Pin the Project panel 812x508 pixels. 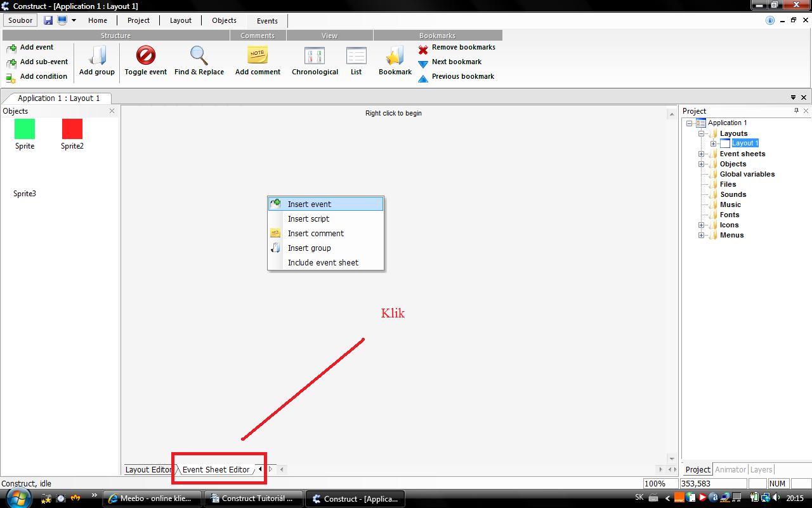coord(796,110)
